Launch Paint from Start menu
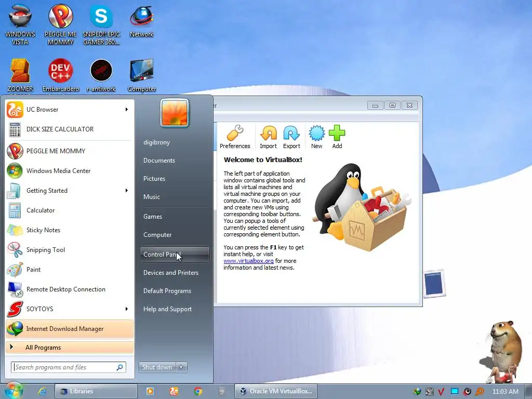This screenshot has height=399, width=532. tap(70, 270)
